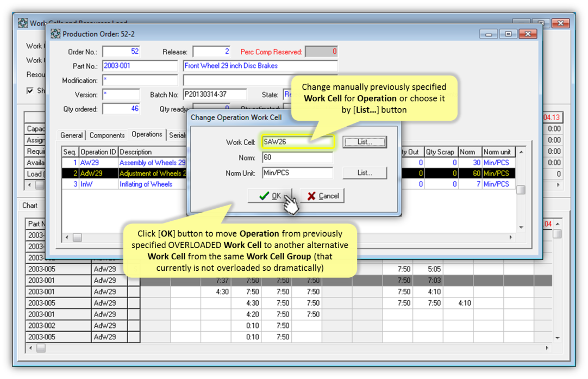Click the Production Order window title icon

55,34
